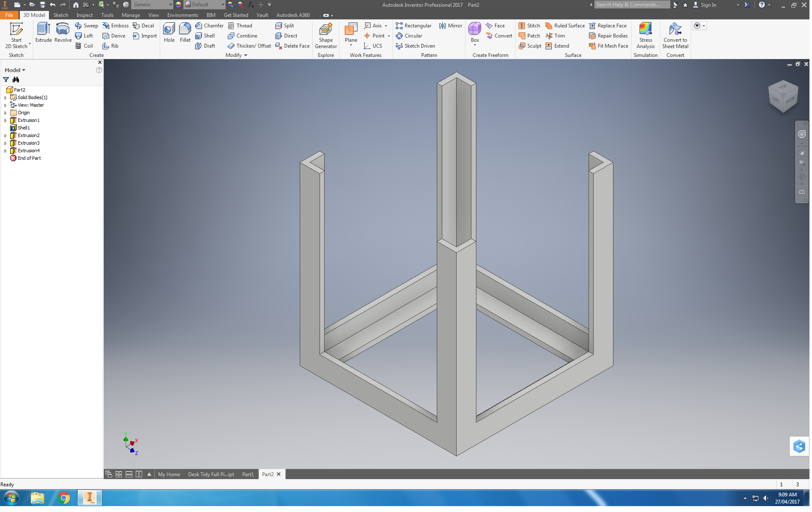Open the Shape Generator
Screen dimensions: 812x512
(x=326, y=36)
